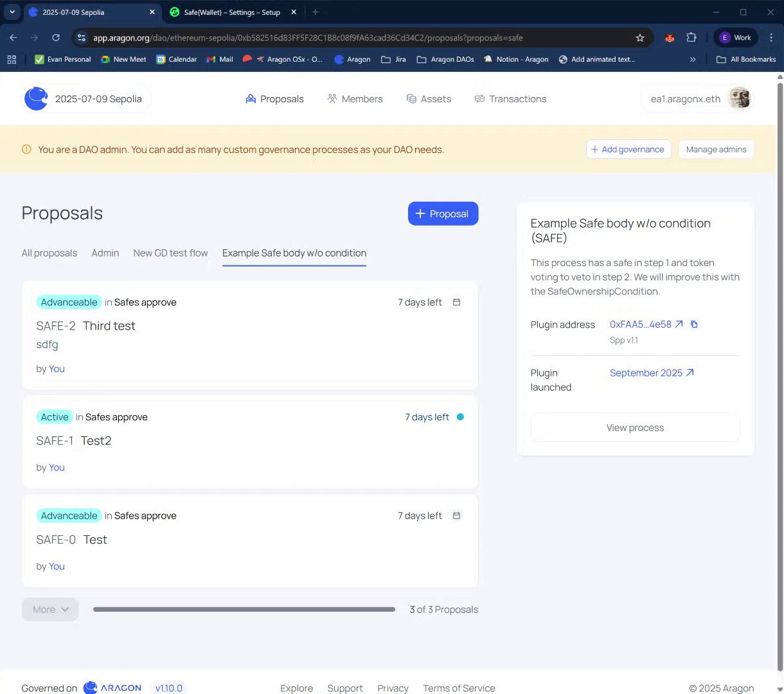Open the You author link on SAFE-0

[x=57, y=566]
